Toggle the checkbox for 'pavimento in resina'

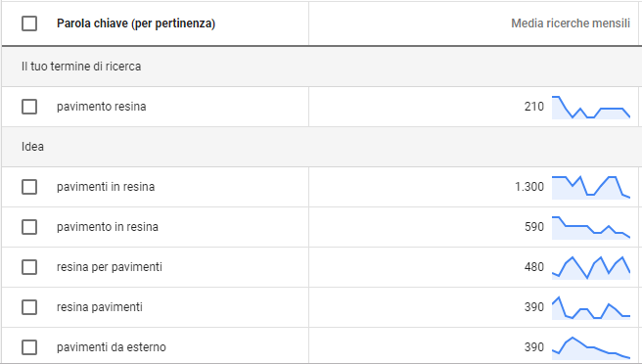coord(29,227)
